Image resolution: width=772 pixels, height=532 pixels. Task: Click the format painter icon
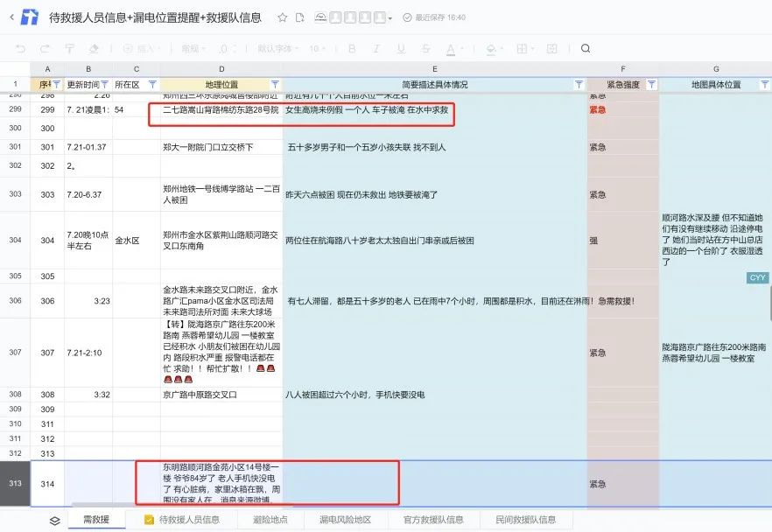click(69, 48)
